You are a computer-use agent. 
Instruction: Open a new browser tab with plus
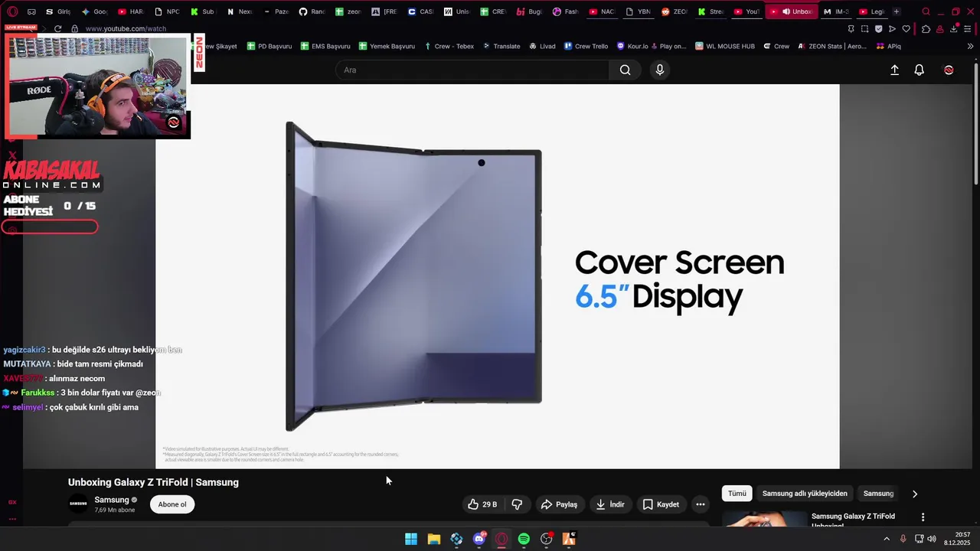pyautogui.click(x=897, y=11)
